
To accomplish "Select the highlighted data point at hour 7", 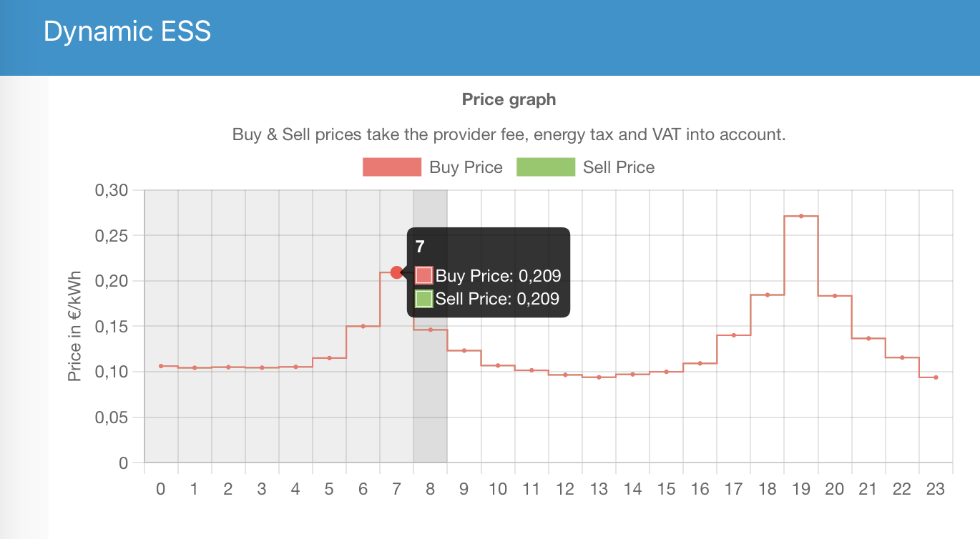I will (x=396, y=271).
